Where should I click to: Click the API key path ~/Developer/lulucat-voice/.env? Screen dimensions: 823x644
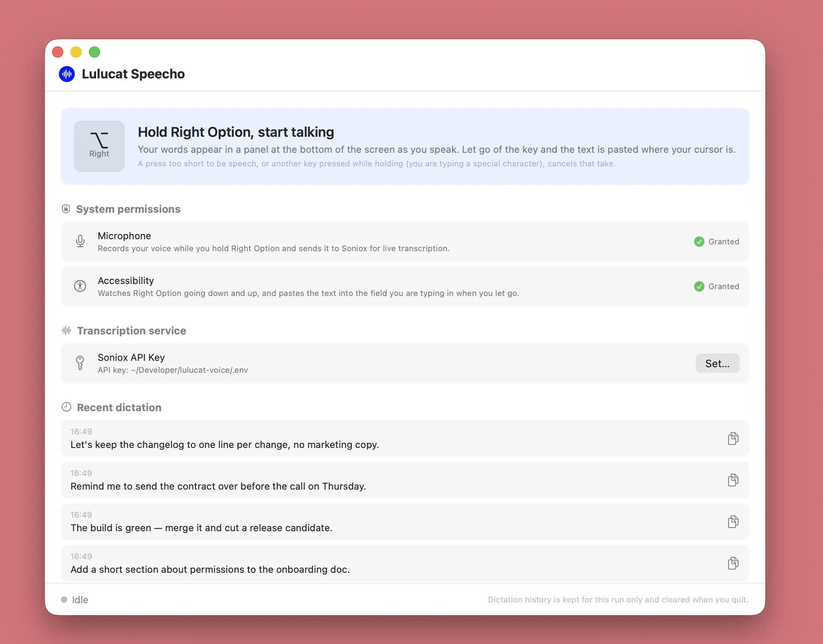point(189,370)
